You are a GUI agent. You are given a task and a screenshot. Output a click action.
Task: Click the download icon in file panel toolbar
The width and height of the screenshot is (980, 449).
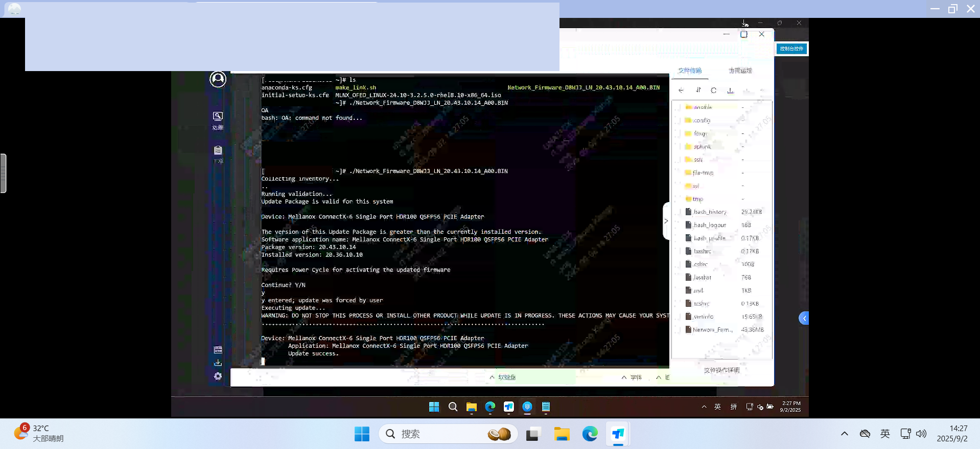coord(730,91)
